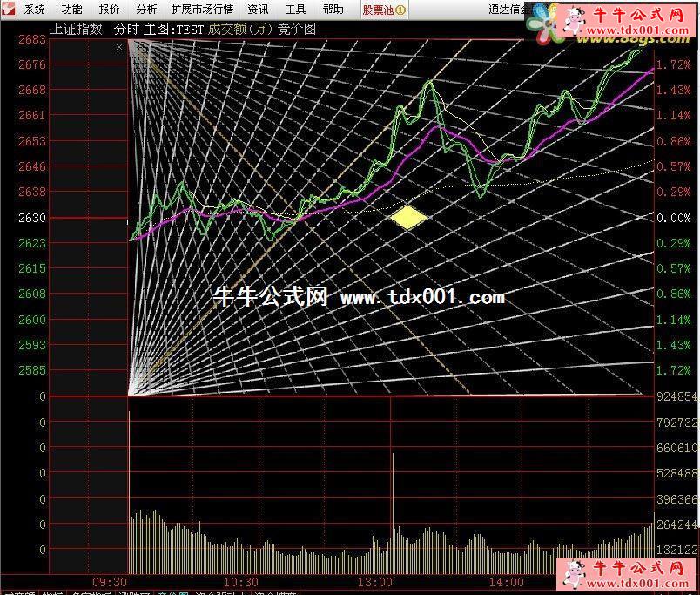Click the red application logo icon

pos(9,10)
